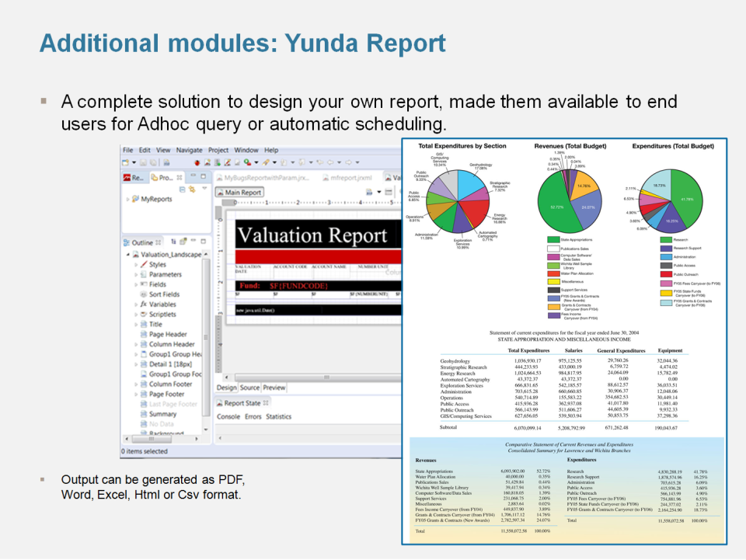Open the dropdown next to the New icon
The image size is (746, 560).
point(134,162)
